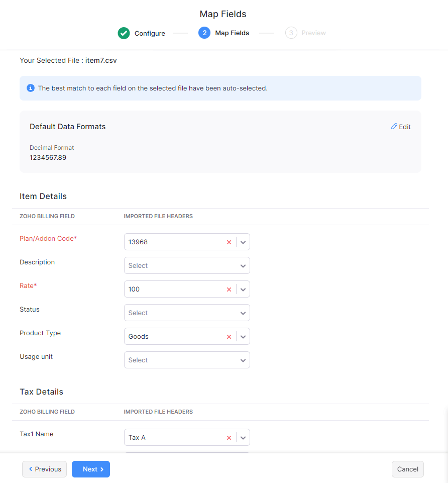448x483 pixels.
Task: Click the Goods value in Product Type field
Action: click(x=138, y=337)
